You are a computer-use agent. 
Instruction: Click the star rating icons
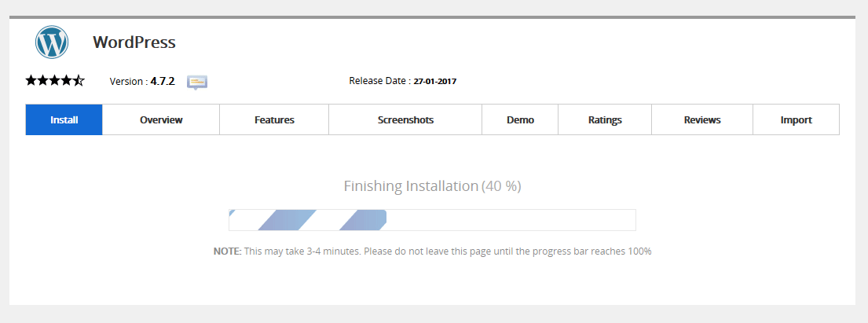(55, 81)
